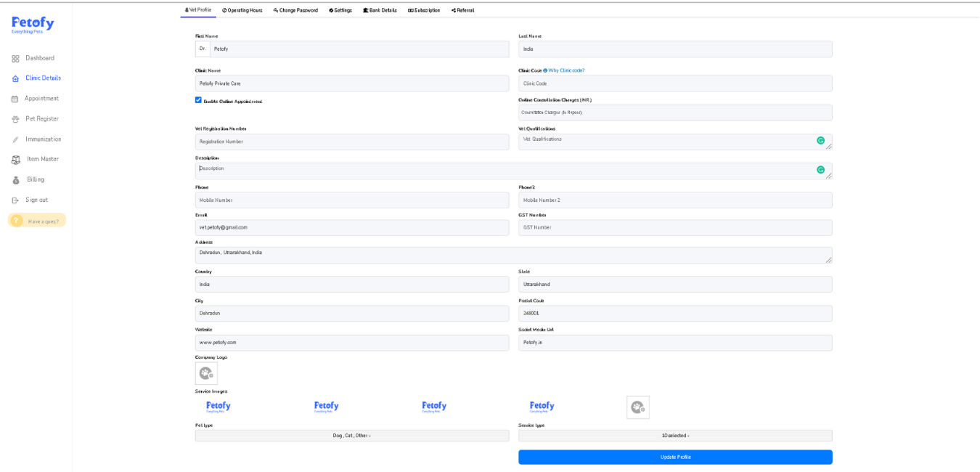980x472 pixels.
Task: Select the fourth Petofy service image
Action: [542, 407]
